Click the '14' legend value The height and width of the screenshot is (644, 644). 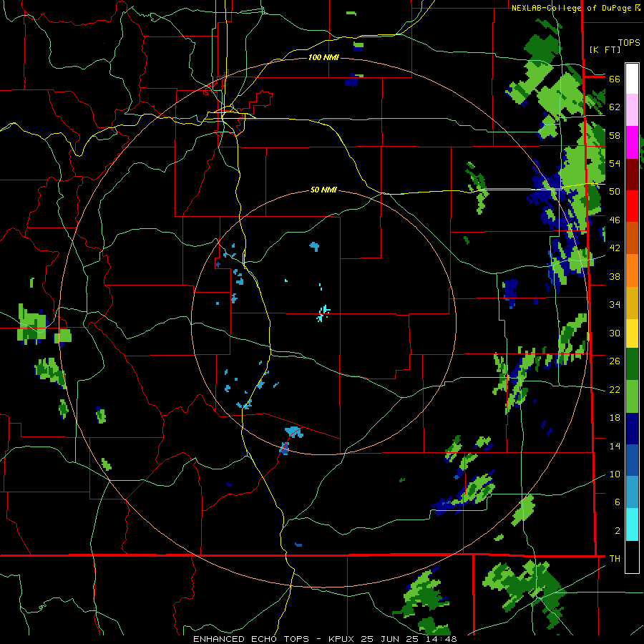coord(615,446)
